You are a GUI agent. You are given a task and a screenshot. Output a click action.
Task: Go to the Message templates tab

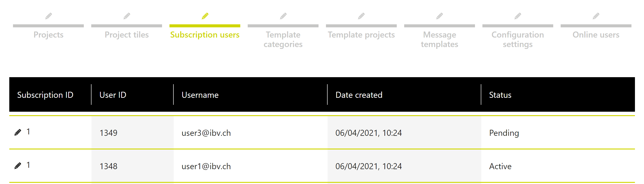click(439, 39)
